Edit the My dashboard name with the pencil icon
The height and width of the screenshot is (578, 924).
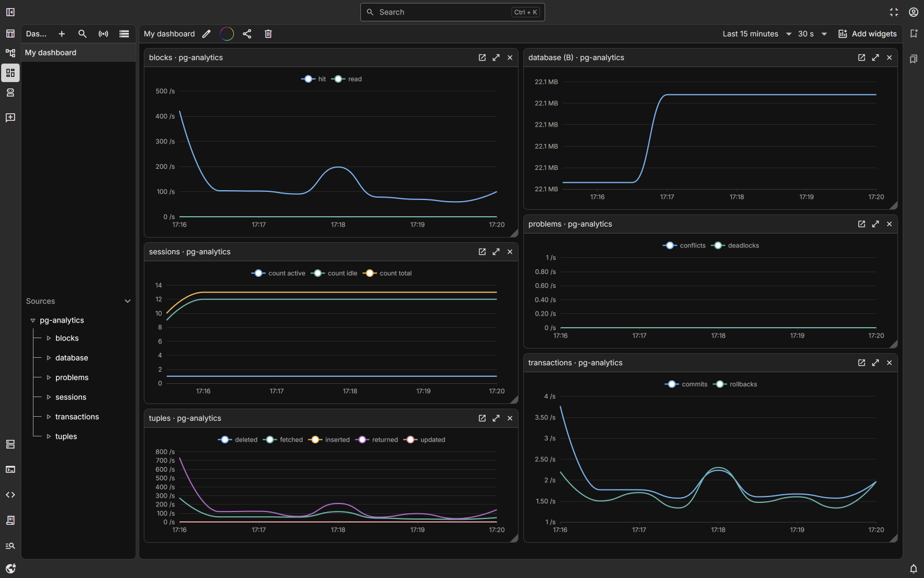click(x=206, y=34)
